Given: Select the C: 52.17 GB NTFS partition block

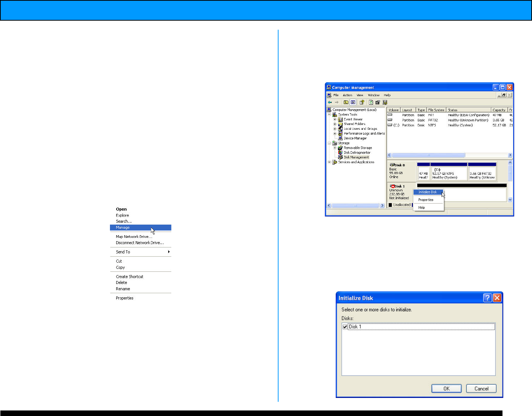Looking at the screenshot, I should 448,173.
